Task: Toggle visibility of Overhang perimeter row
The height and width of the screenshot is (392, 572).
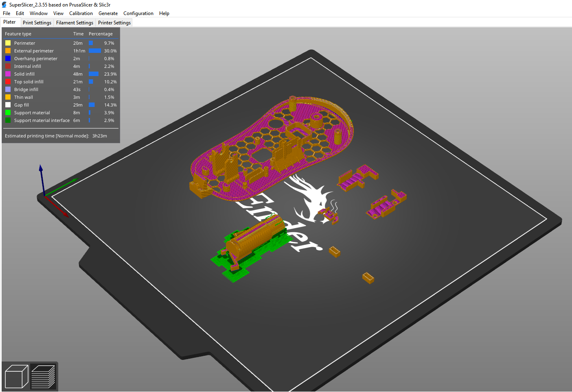Action: (x=61, y=59)
